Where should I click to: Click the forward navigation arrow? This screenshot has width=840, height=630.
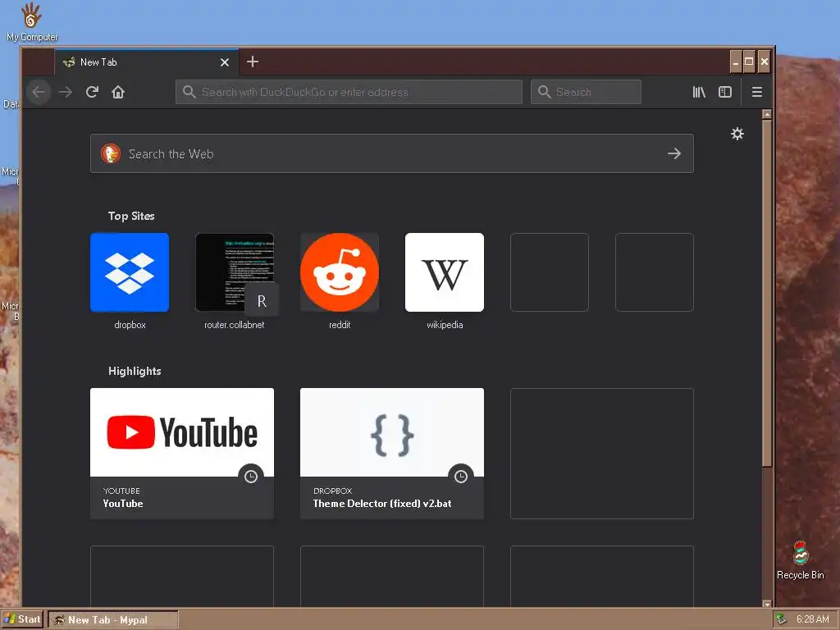66,92
